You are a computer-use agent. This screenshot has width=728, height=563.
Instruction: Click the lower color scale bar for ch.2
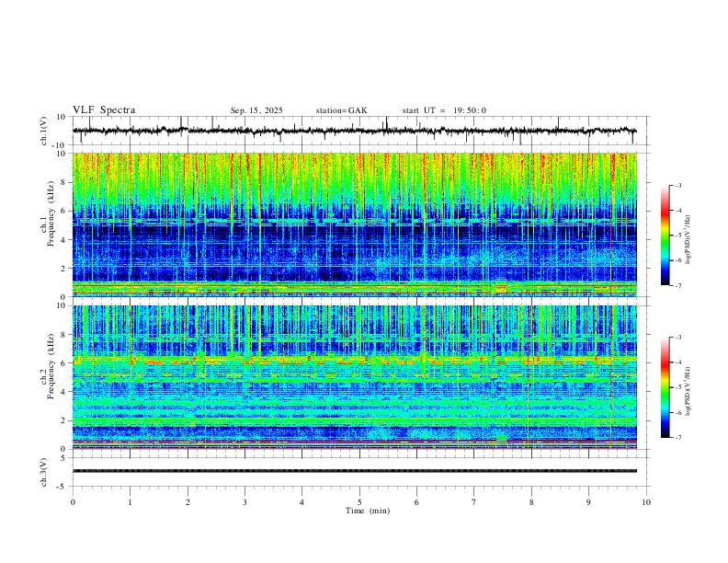665,387
